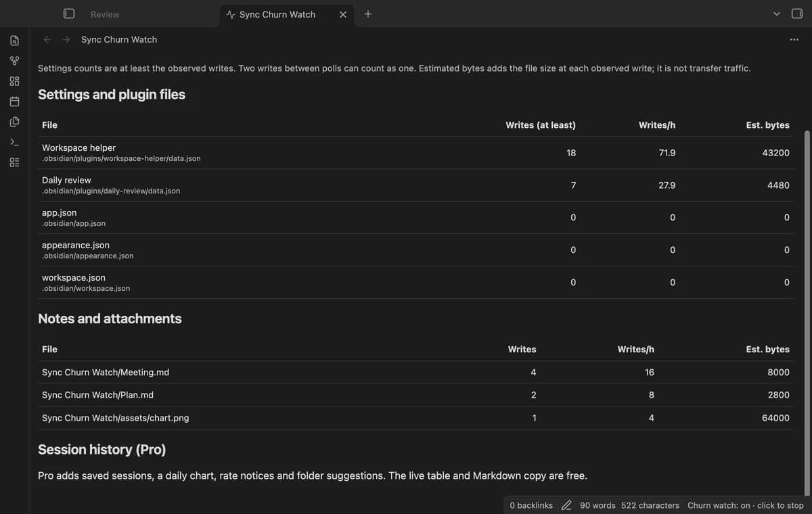Click the pencil edit mode status icon
The image size is (812, 514).
click(x=566, y=505)
